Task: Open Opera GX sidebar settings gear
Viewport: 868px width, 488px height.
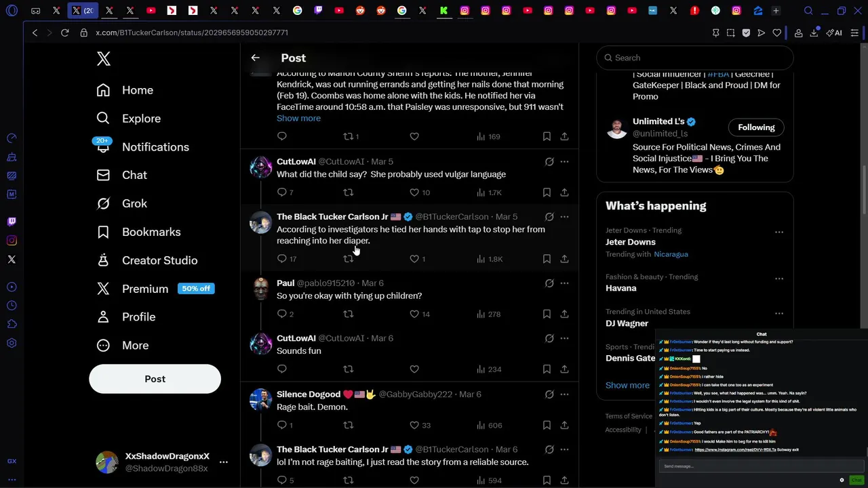Action: tap(12, 344)
